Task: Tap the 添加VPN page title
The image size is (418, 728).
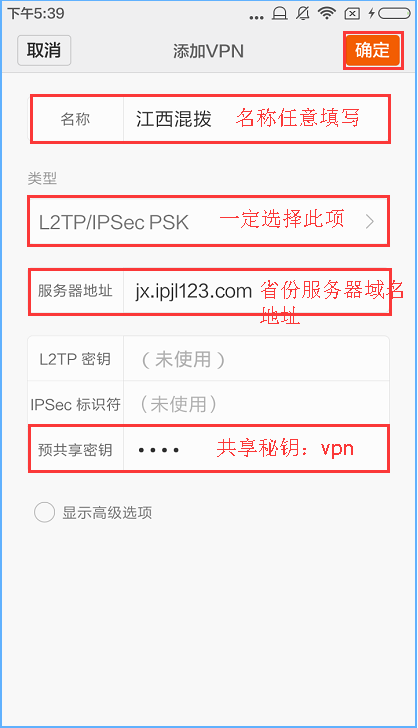Action: [x=209, y=51]
